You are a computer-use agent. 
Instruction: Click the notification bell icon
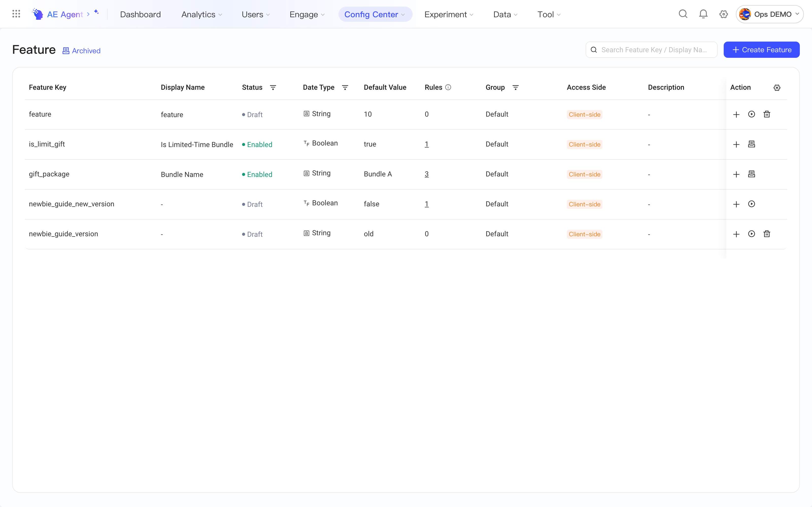[x=703, y=14]
